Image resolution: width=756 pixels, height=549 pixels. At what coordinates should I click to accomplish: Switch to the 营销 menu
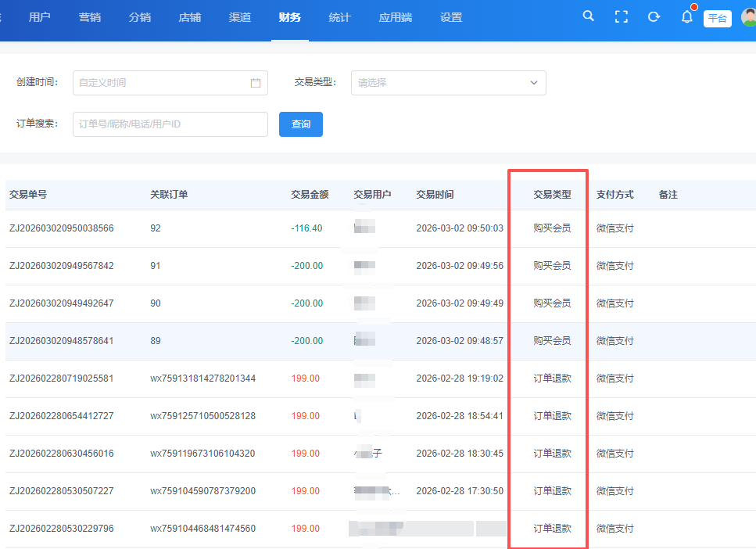[x=89, y=17]
